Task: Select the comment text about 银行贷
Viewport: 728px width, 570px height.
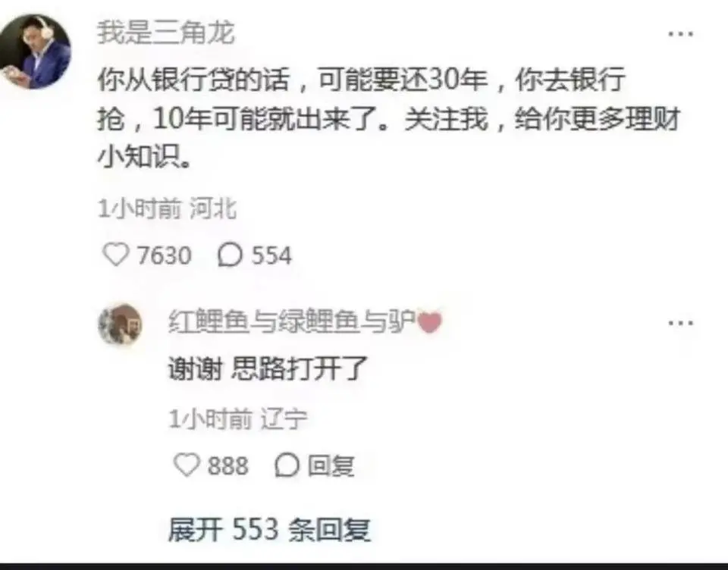Action: click(x=389, y=120)
